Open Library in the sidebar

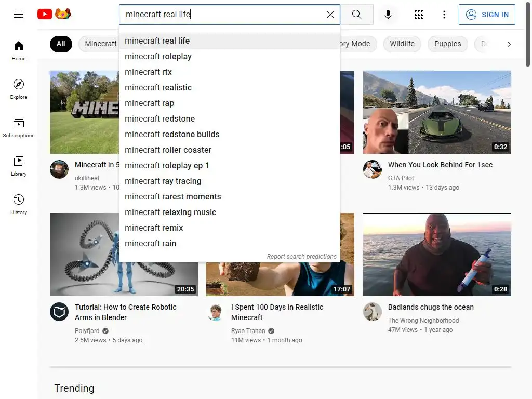click(19, 166)
